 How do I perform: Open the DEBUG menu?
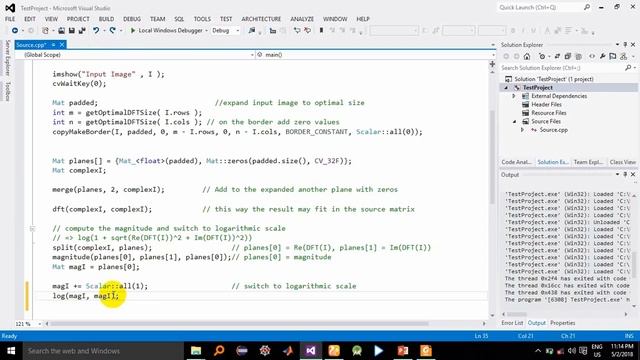tap(132, 19)
